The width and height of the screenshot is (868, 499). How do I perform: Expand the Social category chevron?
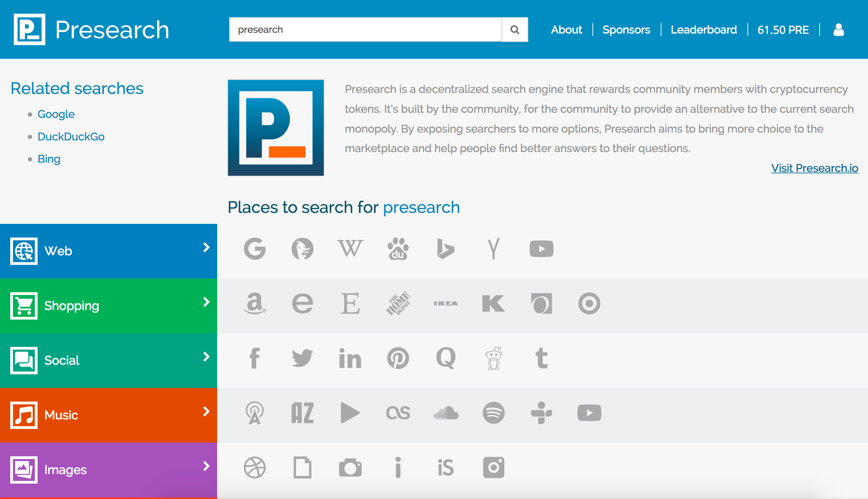tap(206, 357)
